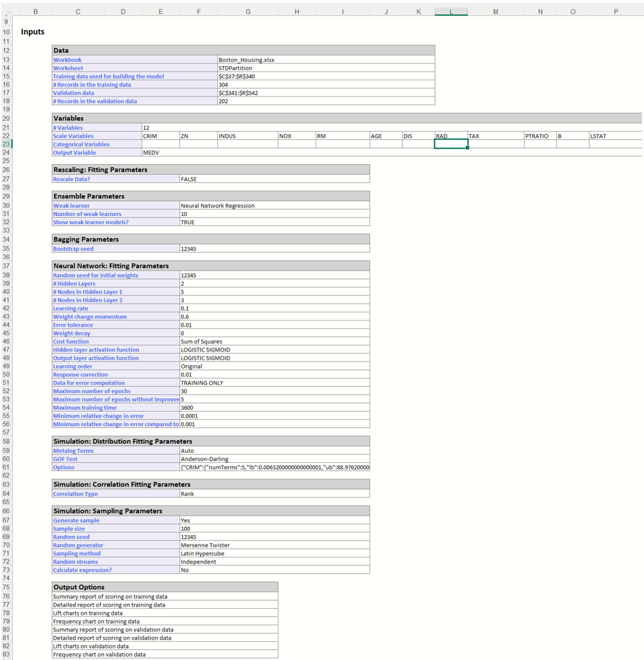Select the Boston_Housing.xlsx cell

tap(246, 60)
